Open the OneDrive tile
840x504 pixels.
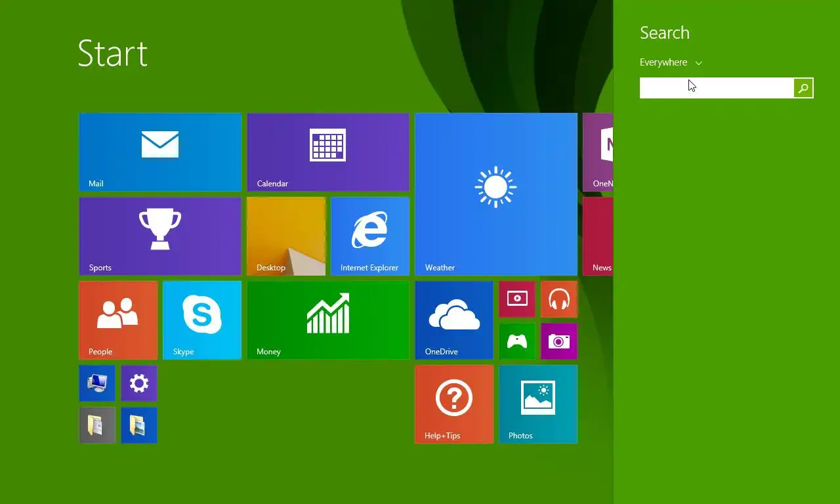[454, 320]
